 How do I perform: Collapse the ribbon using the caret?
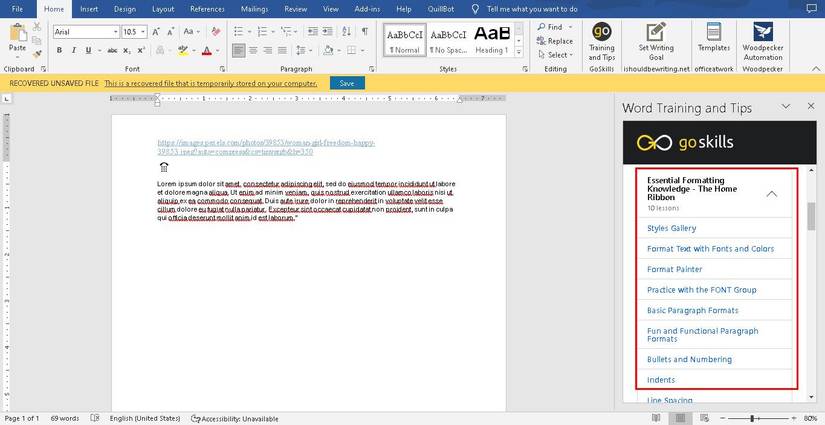click(x=816, y=69)
